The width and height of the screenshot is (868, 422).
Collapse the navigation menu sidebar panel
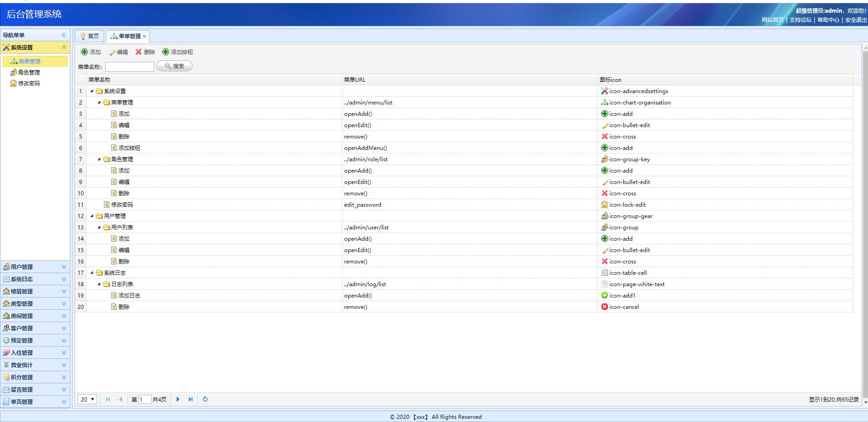click(x=64, y=35)
